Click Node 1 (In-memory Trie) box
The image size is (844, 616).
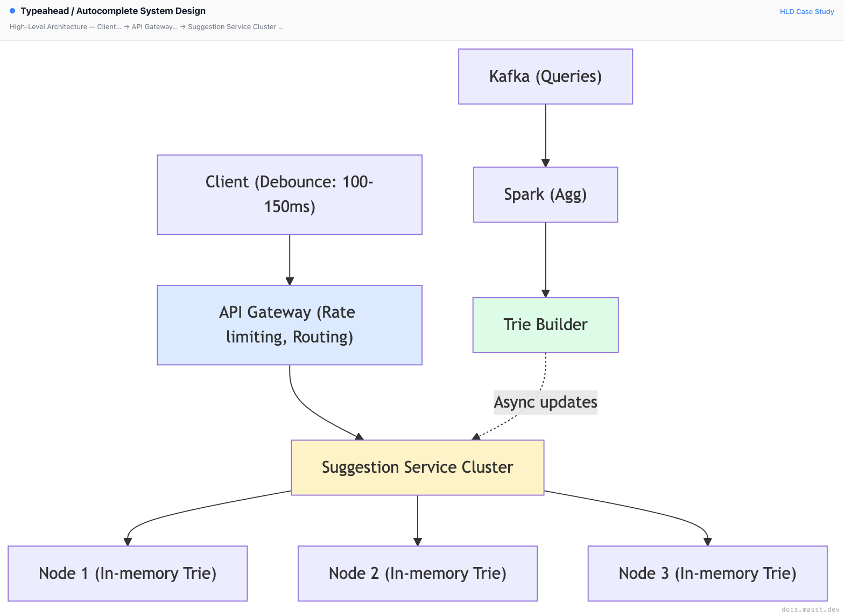pos(128,573)
